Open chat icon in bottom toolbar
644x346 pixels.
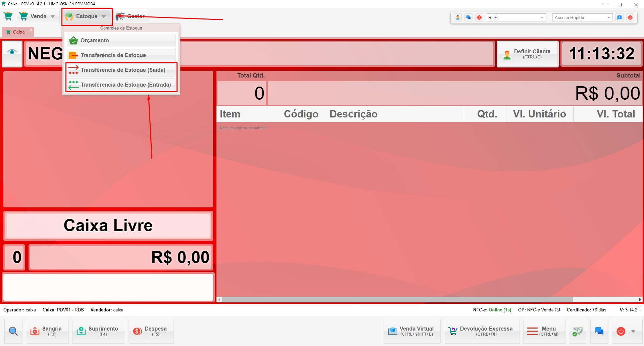pos(599,331)
